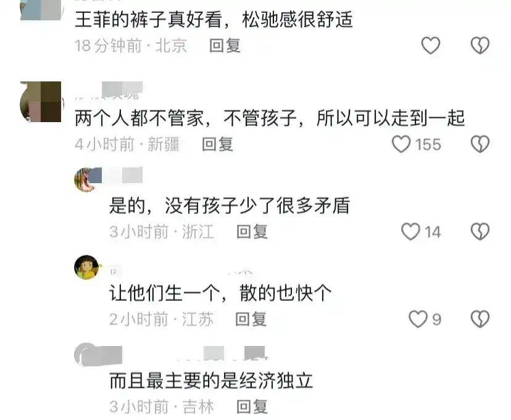Image resolution: width=511 pixels, height=420 pixels.
Task: Dislike the 王菲的裤子 comment with broken heart
Action: (480, 45)
